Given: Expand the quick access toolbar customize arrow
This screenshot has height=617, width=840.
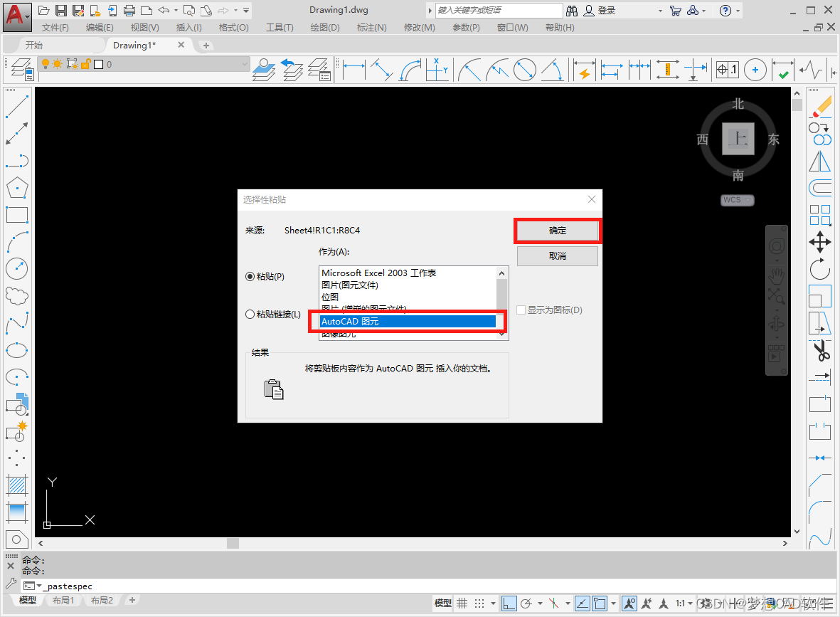Looking at the screenshot, I should tap(246, 10).
